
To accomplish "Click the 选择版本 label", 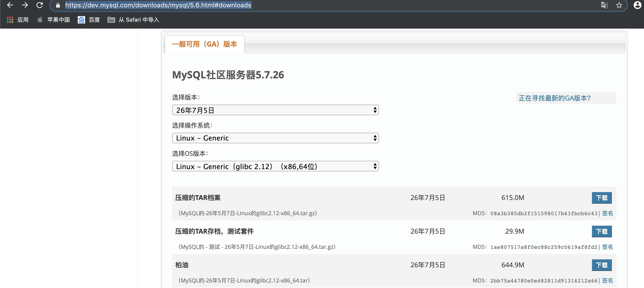I will pyautogui.click(x=186, y=97).
